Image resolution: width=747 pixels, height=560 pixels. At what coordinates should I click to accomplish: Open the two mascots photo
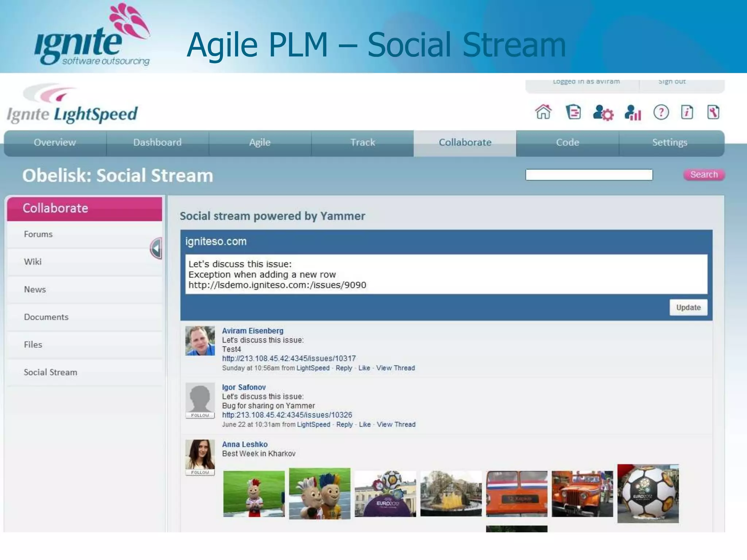point(320,494)
